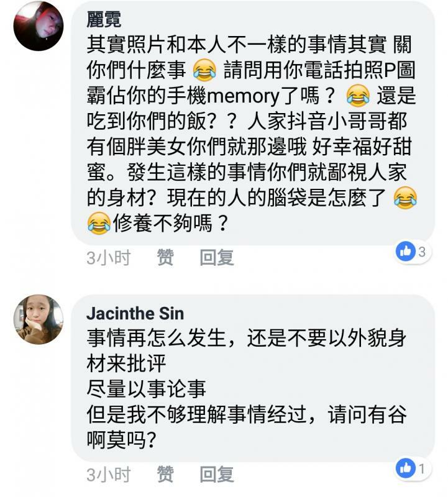Open 麗霓's profile picture

[x=39, y=25]
